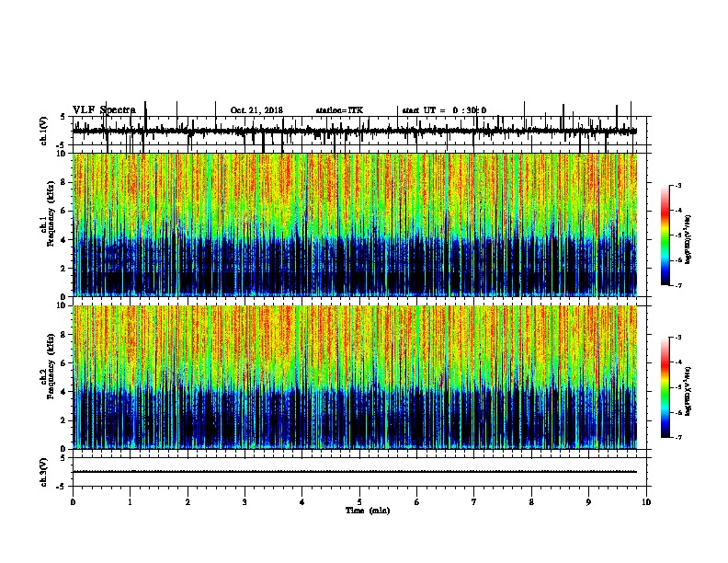The image size is (728, 563).
Task: Click the "station=ITK" label
Action: pos(339,110)
